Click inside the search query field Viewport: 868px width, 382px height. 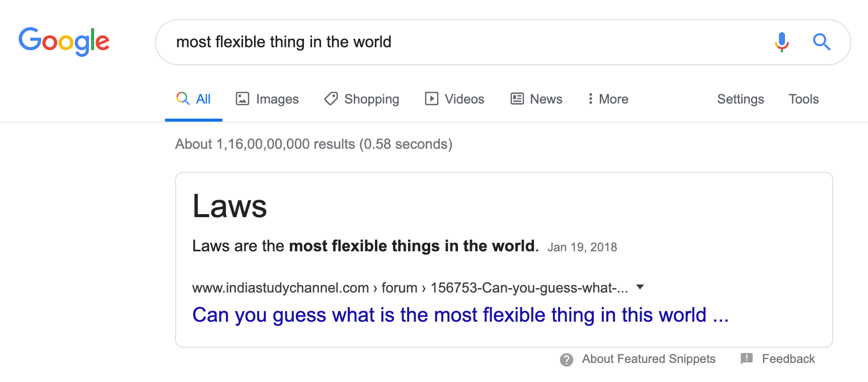(x=352, y=42)
